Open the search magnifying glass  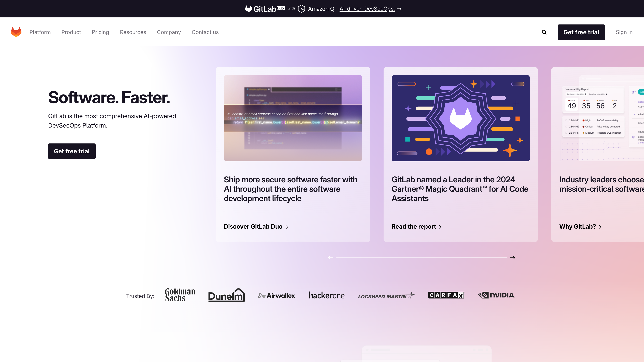tap(544, 32)
